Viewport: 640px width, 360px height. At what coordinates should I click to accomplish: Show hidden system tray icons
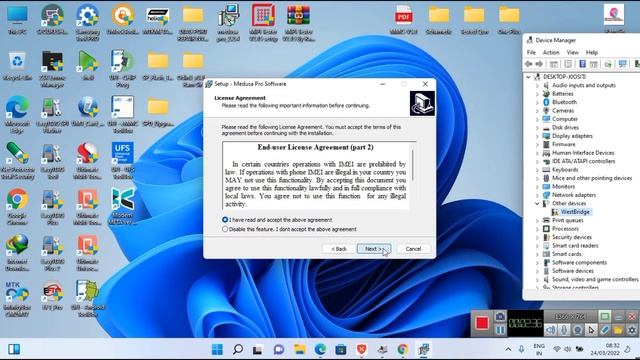pos(508,349)
